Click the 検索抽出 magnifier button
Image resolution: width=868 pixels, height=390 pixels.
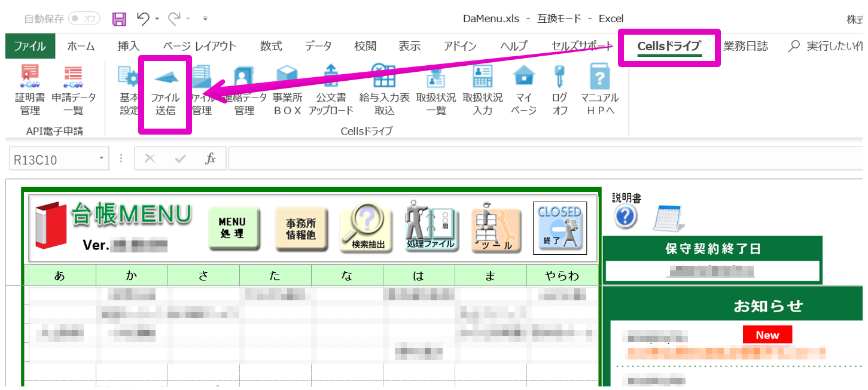(x=365, y=228)
